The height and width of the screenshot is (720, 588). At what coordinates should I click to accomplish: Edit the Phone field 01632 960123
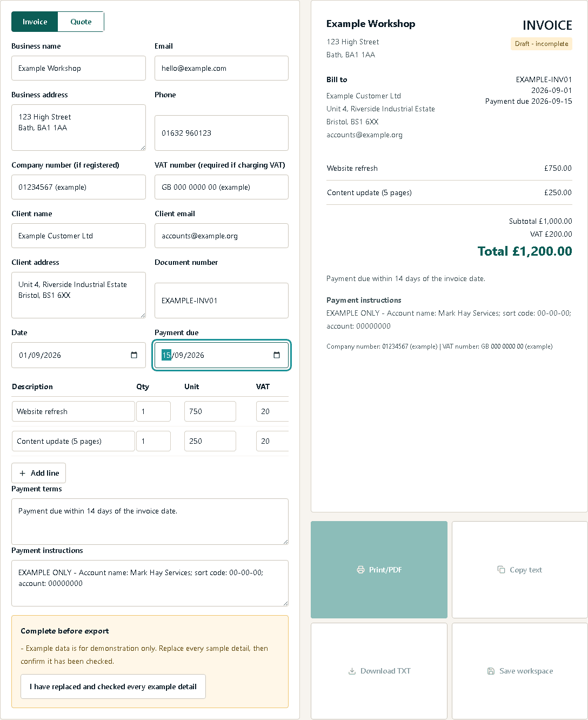(222, 133)
